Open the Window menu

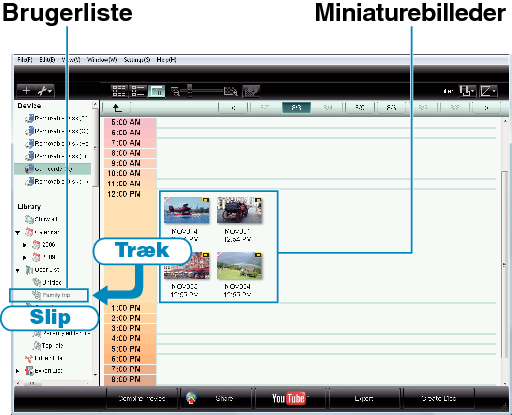(102, 60)
